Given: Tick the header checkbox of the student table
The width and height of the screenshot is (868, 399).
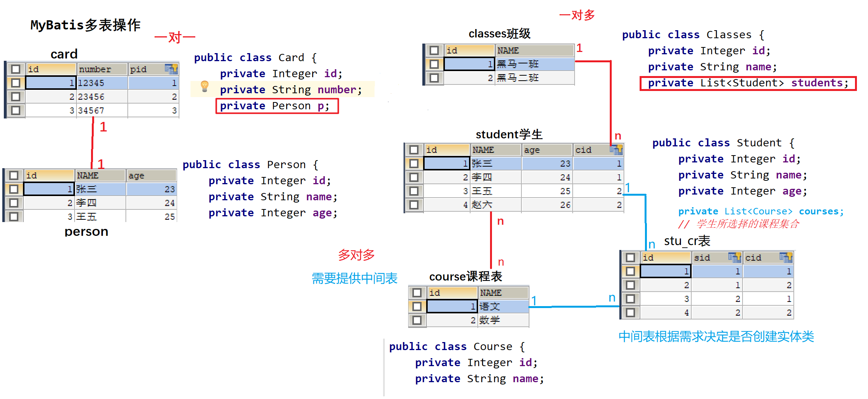Looking at the screenshot, I should [414, 150].
